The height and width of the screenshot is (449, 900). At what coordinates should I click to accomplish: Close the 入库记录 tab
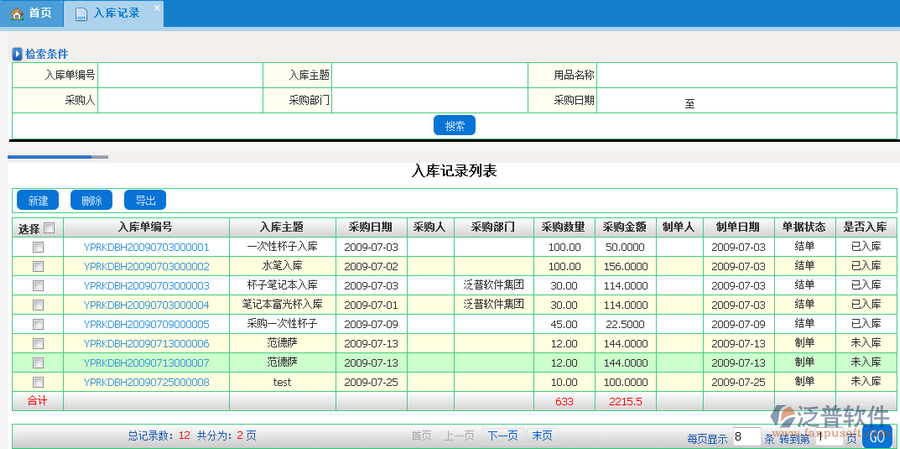point(157,9)
